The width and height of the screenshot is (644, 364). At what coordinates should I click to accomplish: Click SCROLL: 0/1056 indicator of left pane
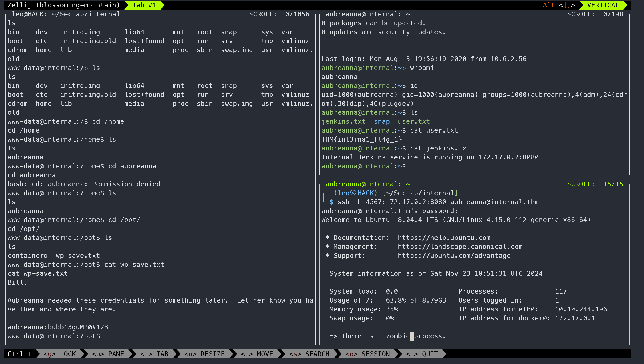(x=279, y=14)
